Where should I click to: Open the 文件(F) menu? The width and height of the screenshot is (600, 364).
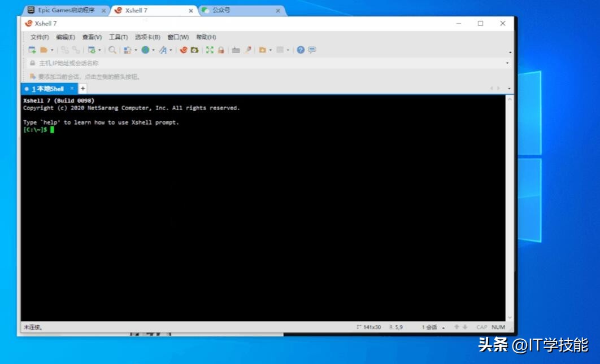40,37
